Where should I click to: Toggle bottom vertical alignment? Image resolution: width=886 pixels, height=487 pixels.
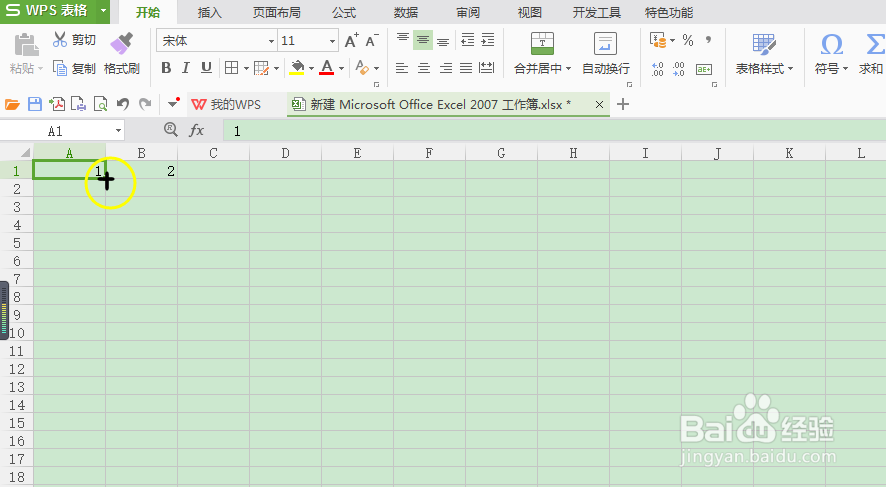pyautogui.click(x=443, y=41)
